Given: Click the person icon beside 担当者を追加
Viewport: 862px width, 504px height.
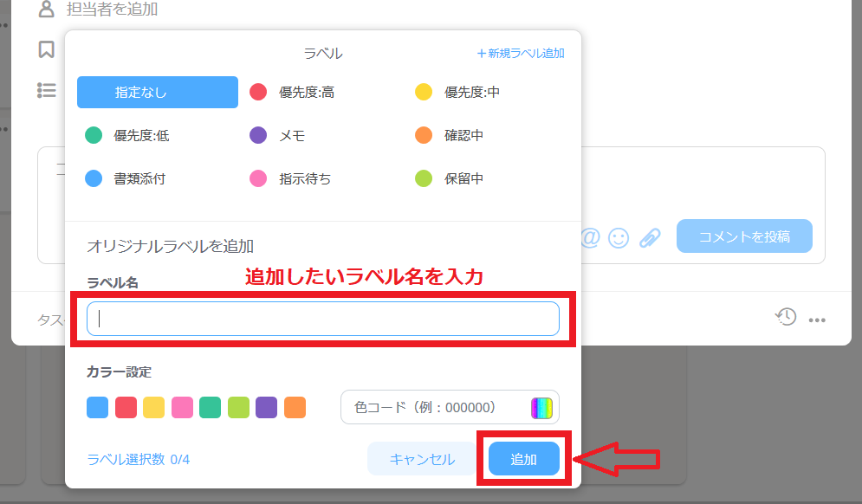Looking at the screenshot, I should tap(47, 10).
